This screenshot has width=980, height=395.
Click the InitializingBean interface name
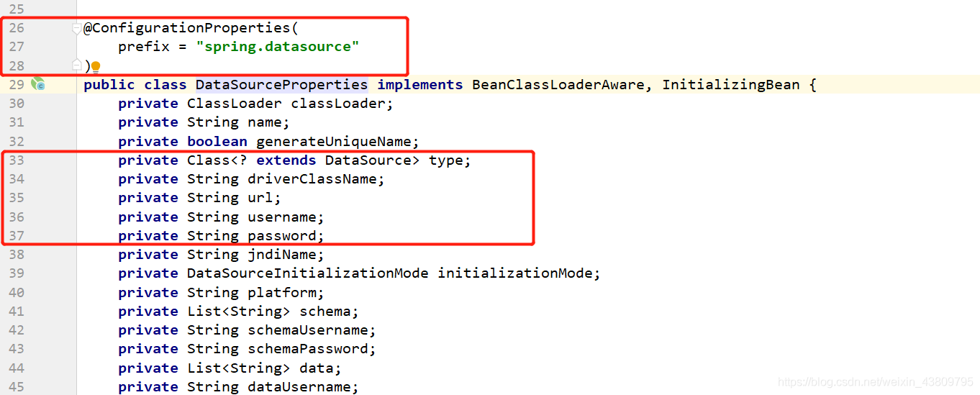[x=731, y=85]
